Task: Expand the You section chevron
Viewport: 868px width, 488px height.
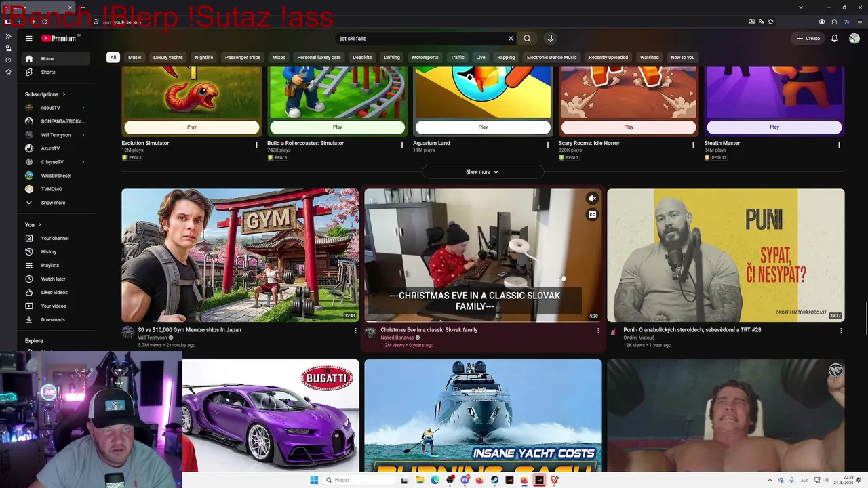Action: tap(39, 225)
